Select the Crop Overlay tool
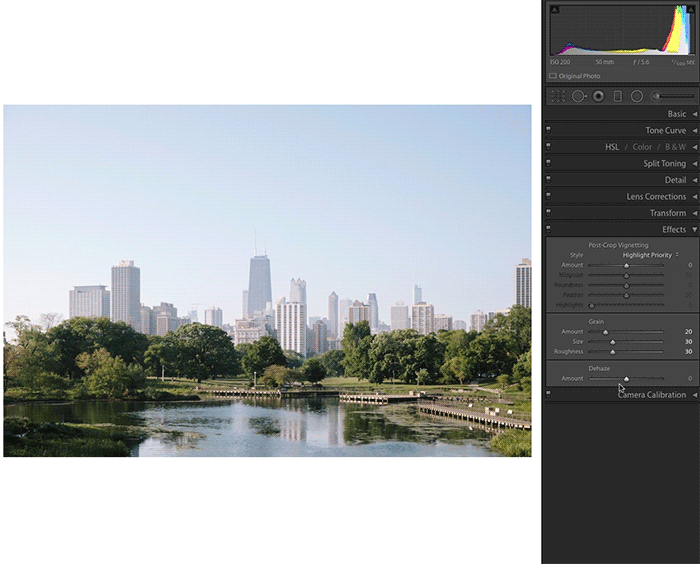The width and height of the screenshot is (700, 564). click(x=558, y=96)
